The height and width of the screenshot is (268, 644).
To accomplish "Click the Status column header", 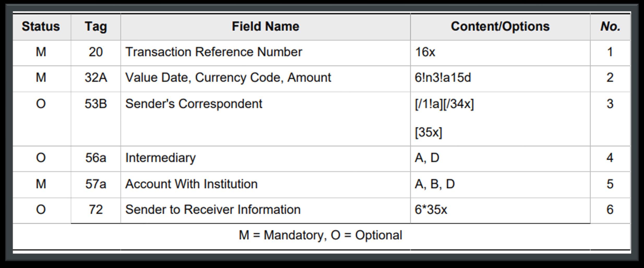I will pos(41,27).
